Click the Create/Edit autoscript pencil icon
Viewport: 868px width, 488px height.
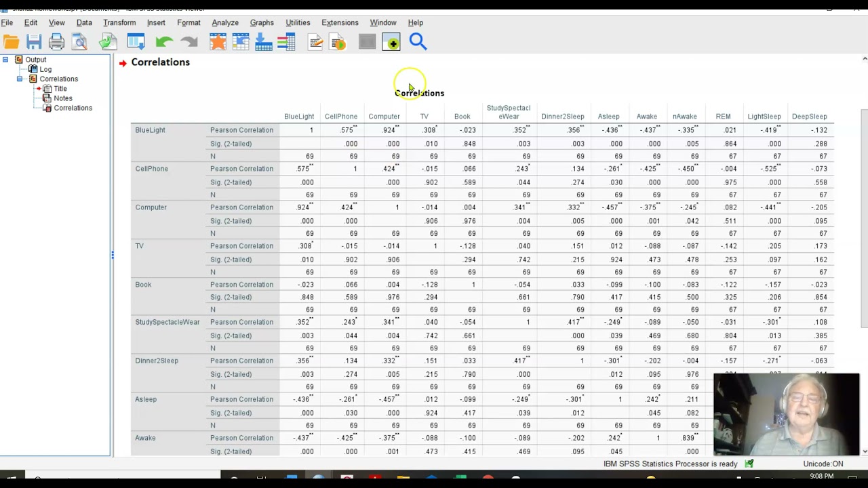tap(315, 42)
